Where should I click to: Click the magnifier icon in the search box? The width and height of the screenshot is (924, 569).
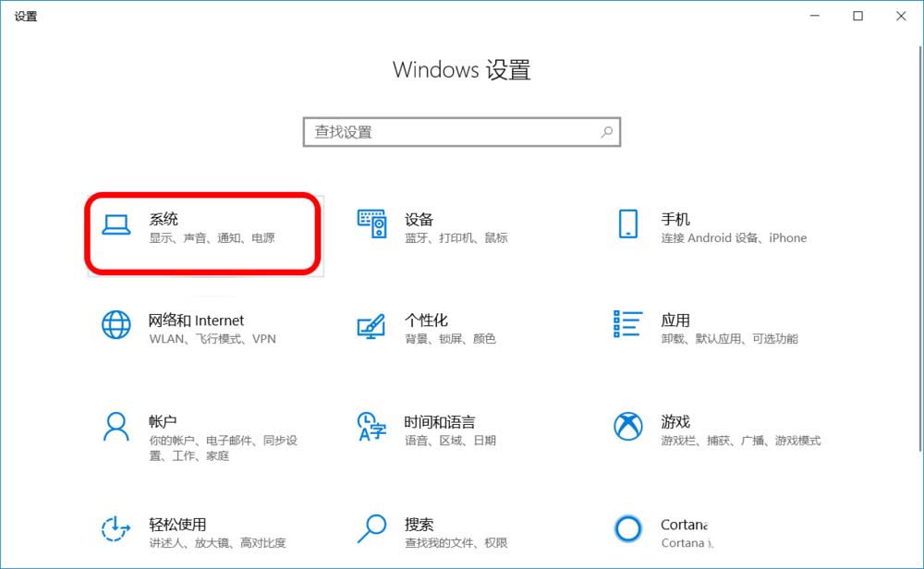click(x=607, y=132)
